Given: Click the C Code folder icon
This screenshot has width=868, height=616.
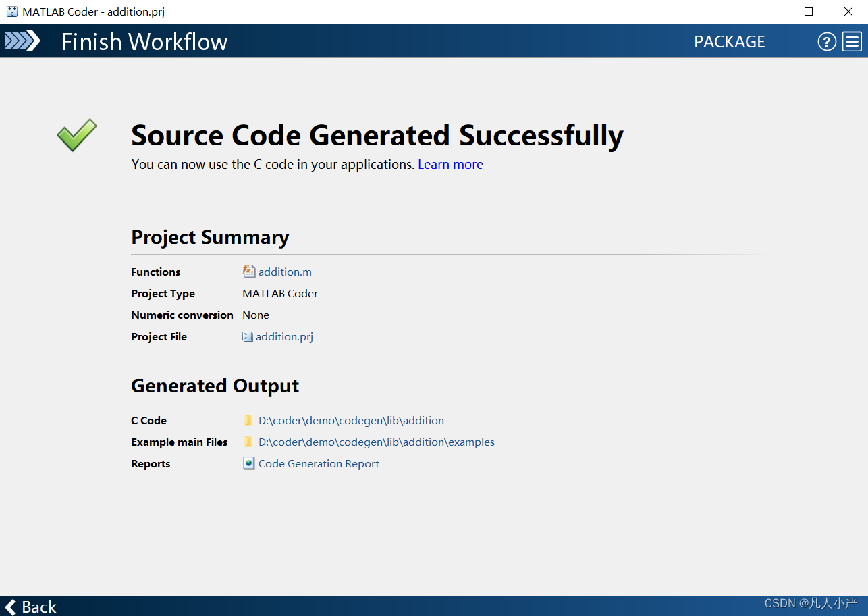Looking at the screenshot, I should tap(248, 420).
